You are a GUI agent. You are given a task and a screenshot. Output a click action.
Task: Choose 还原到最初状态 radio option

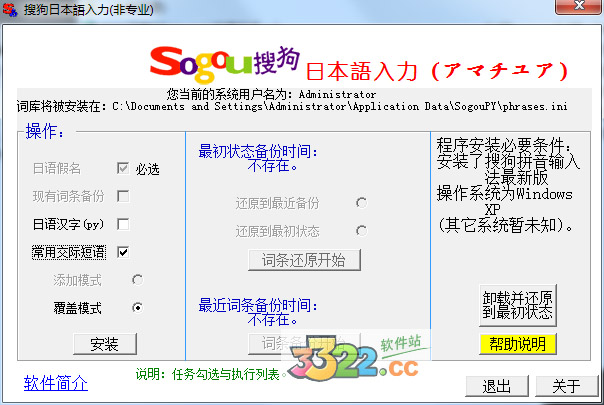361,231
